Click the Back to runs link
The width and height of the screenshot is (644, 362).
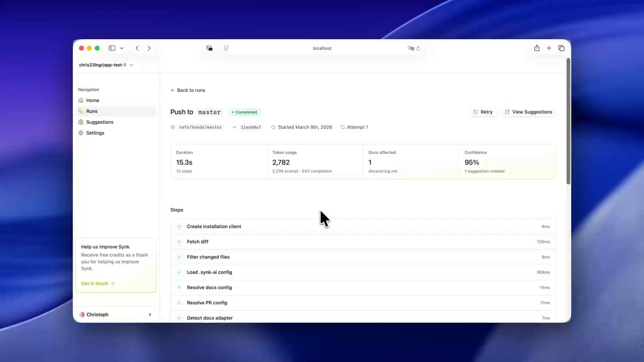pyautogui.click(x=188, y=90)
